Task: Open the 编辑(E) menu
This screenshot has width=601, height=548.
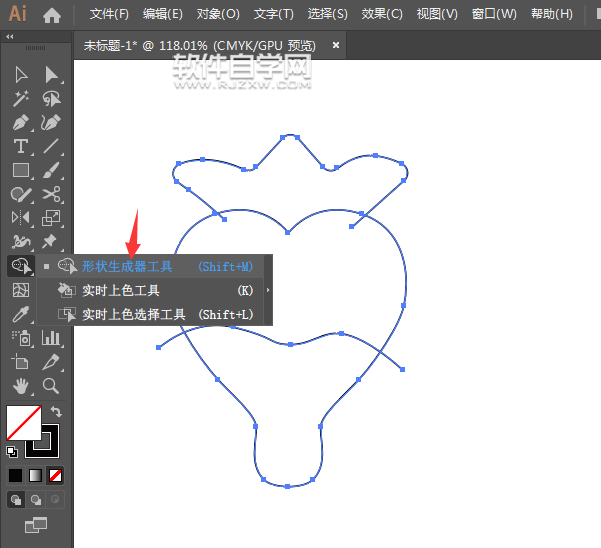Action: coord(163,14)
